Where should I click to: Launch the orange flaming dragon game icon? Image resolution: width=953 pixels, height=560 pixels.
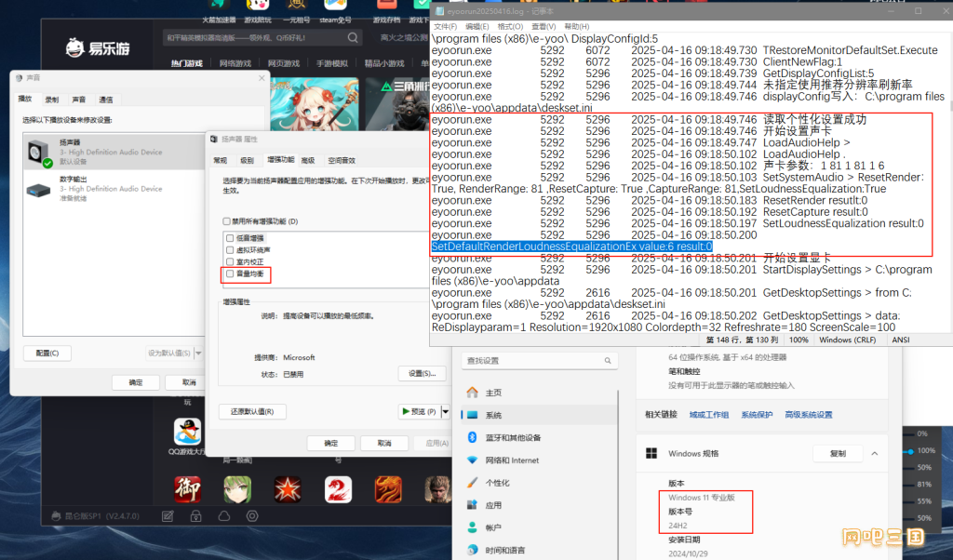(x=388, y=489)
